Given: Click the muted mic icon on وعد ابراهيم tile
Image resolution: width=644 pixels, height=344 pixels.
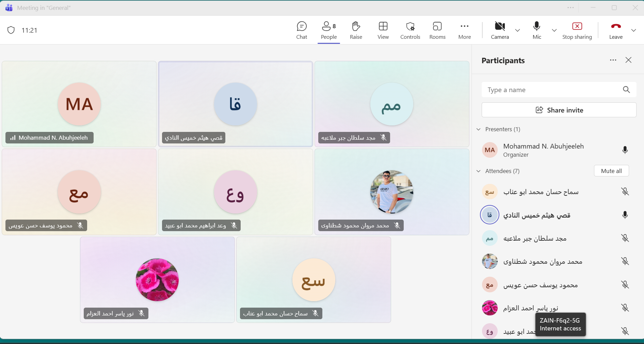Looking at the screenshot, I should 234,225.
